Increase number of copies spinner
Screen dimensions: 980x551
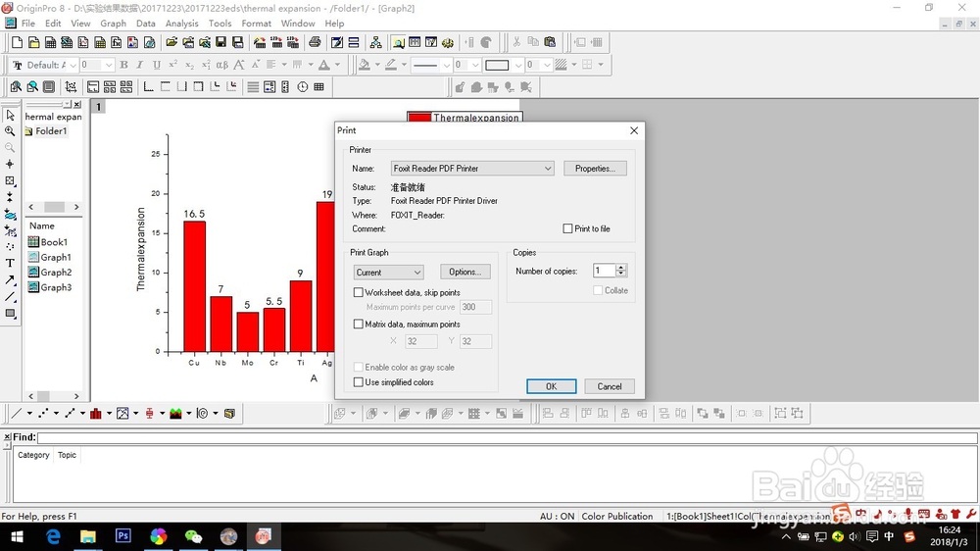[x=620, y=267]
